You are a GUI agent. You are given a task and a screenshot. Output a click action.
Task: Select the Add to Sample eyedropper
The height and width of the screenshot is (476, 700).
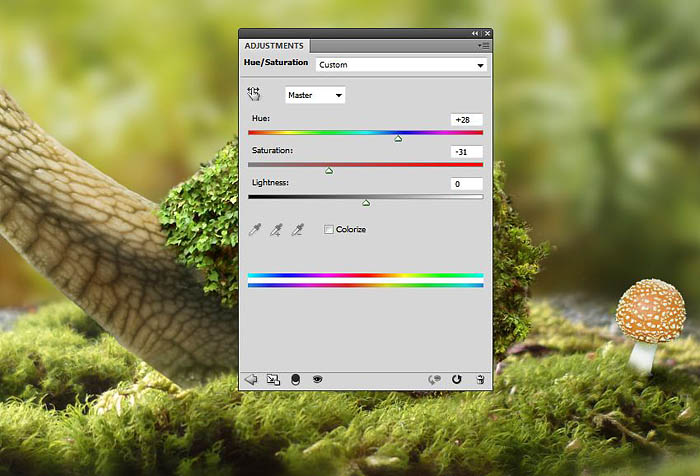pyautogui.click(x=276, y=230)
